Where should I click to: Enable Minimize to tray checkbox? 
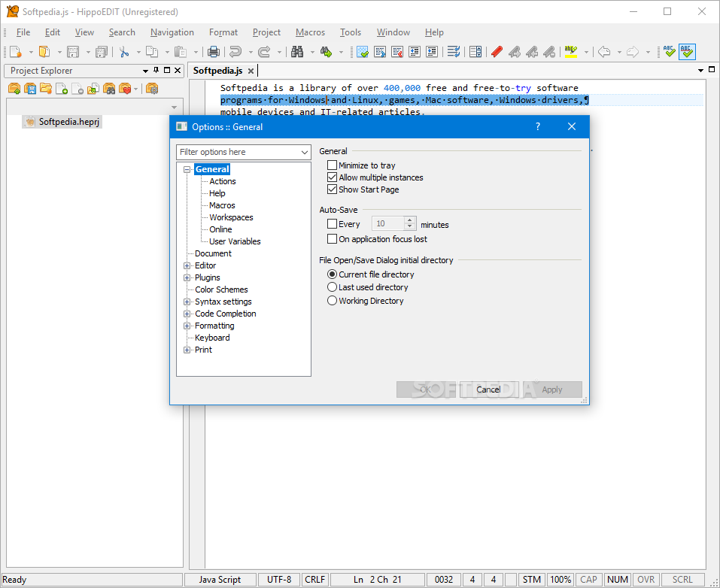coord(332,165)
